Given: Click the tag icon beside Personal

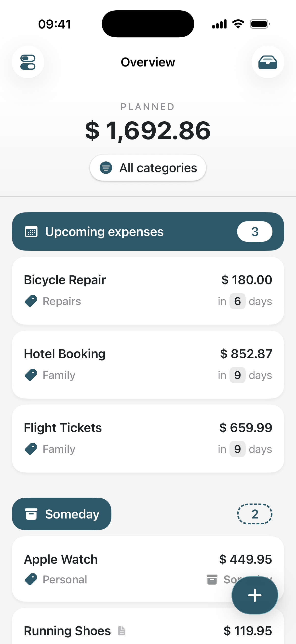Looking at the screenshot, I should tap(31, 579).
